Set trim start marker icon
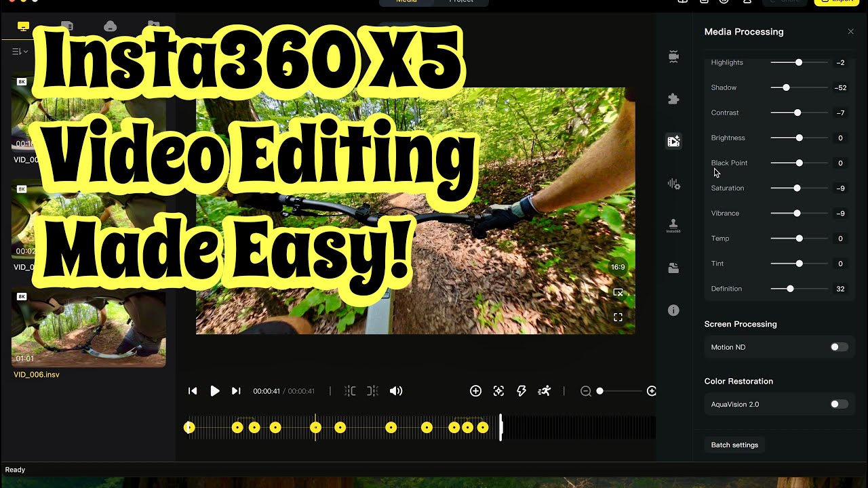The image size is (868, 488). click(350, 391)
